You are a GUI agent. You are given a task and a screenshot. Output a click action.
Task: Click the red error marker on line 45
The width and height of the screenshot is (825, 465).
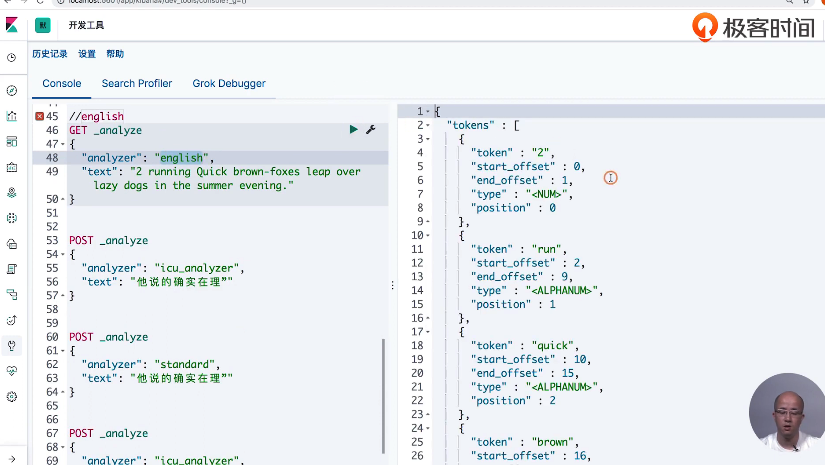point(39,117)
